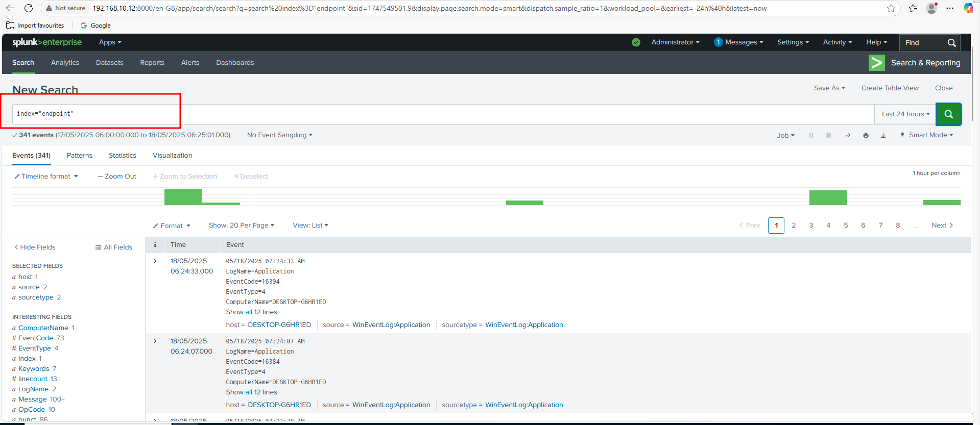
Task: Switch to the Patterns tab
Action: 80,156
